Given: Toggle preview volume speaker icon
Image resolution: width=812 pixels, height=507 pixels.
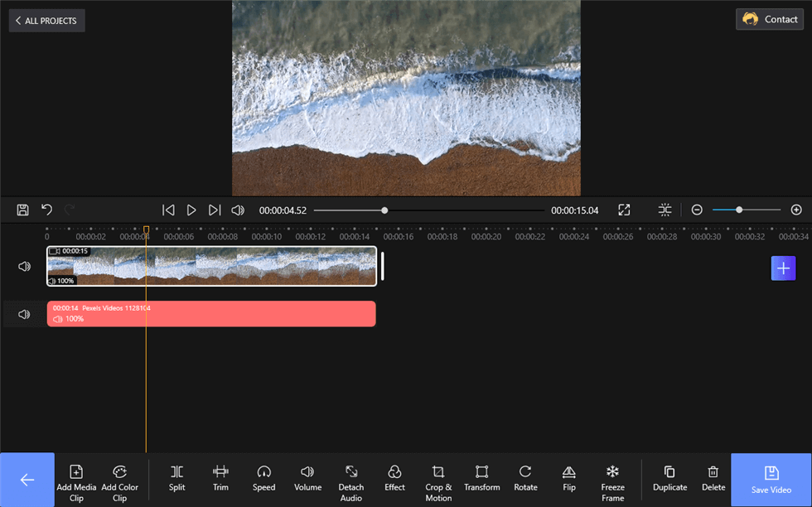Looking at the screenshot, I should click(x=238, y=210).
